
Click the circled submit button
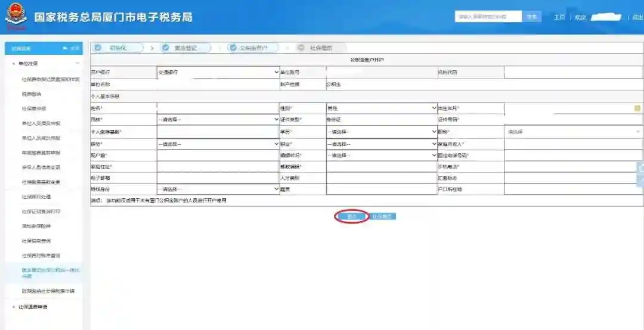click(351, 216)
